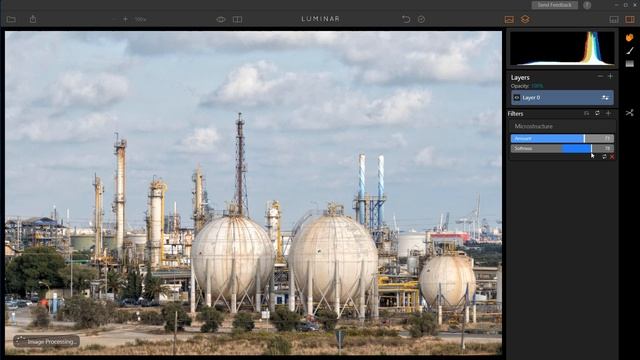Image resolution: width=640 pixels, height=360 pixels.
Task: Select the transform tool in right sidebar
Action: point(629,113)
